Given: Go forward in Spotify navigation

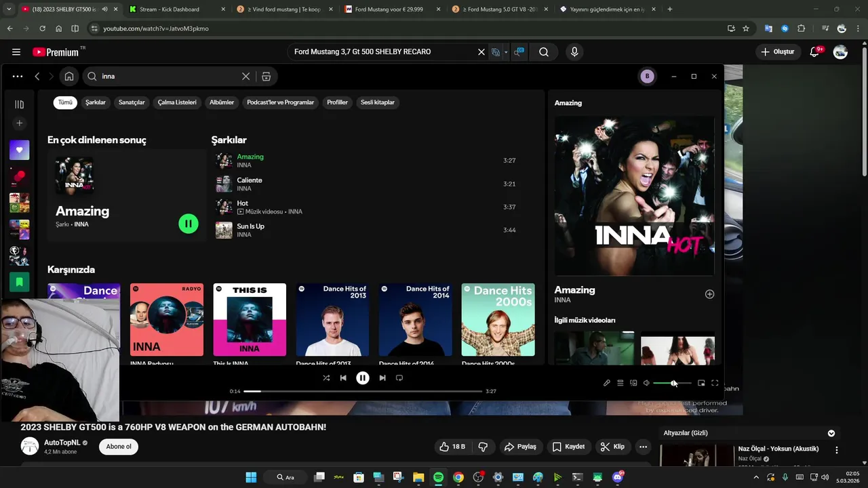Looking at the screenshot, I should [50, 77].
